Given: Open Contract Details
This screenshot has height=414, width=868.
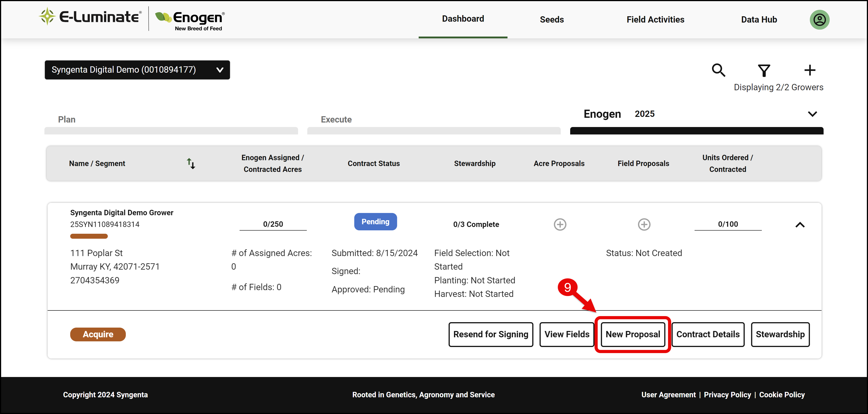Looking at the screenshot, I should click(708, 334).
